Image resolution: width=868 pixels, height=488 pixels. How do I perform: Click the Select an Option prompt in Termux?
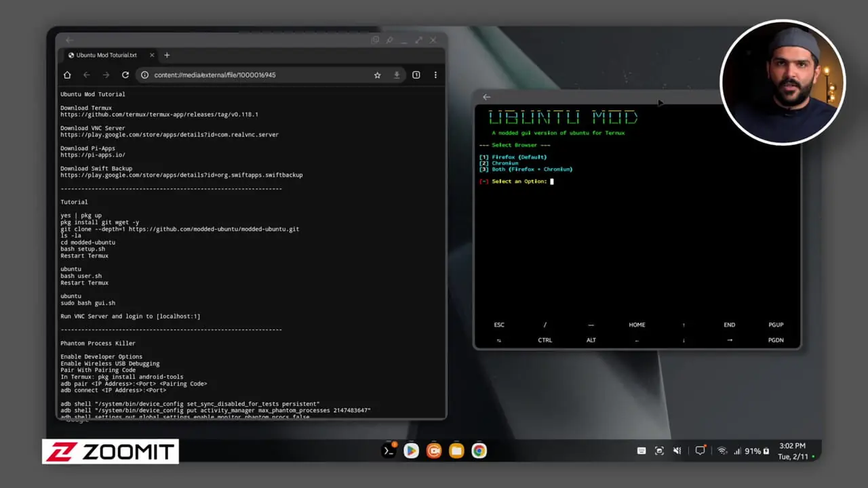point(516,182)
